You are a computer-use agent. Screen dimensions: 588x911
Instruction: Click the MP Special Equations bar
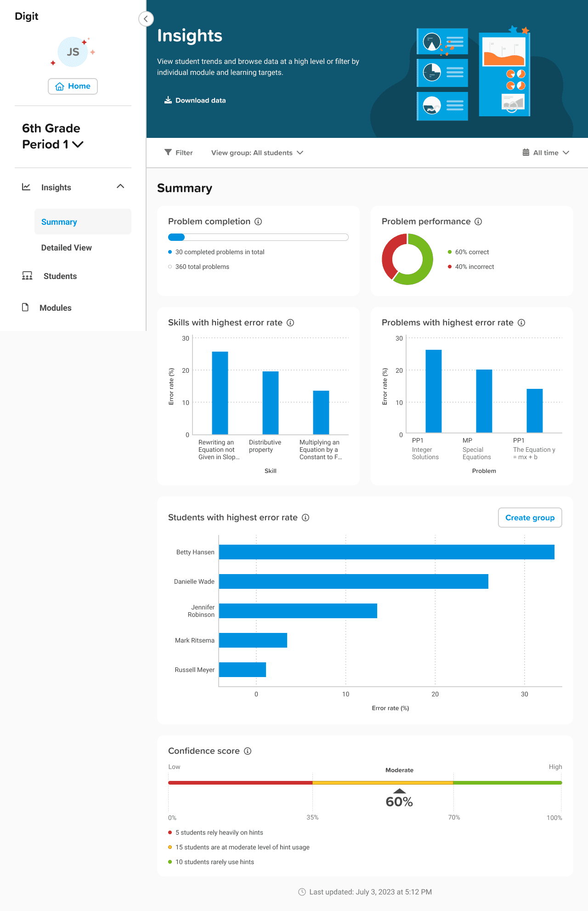[484, 401]
